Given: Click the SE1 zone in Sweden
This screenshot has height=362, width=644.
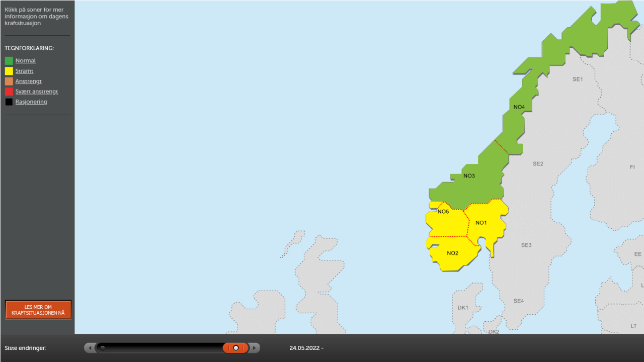Looking at the screenshot, I should point(577,79).
